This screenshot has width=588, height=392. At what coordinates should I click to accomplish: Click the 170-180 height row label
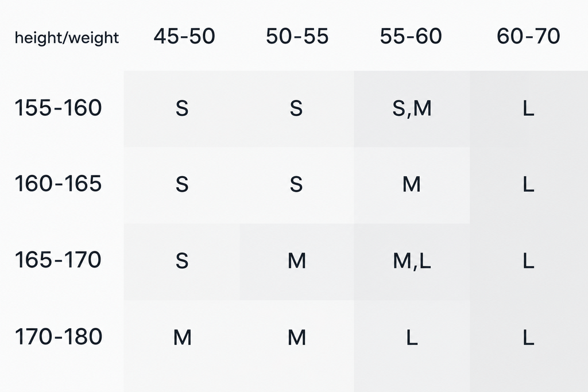pyautogui.click(x=59, y=336)
